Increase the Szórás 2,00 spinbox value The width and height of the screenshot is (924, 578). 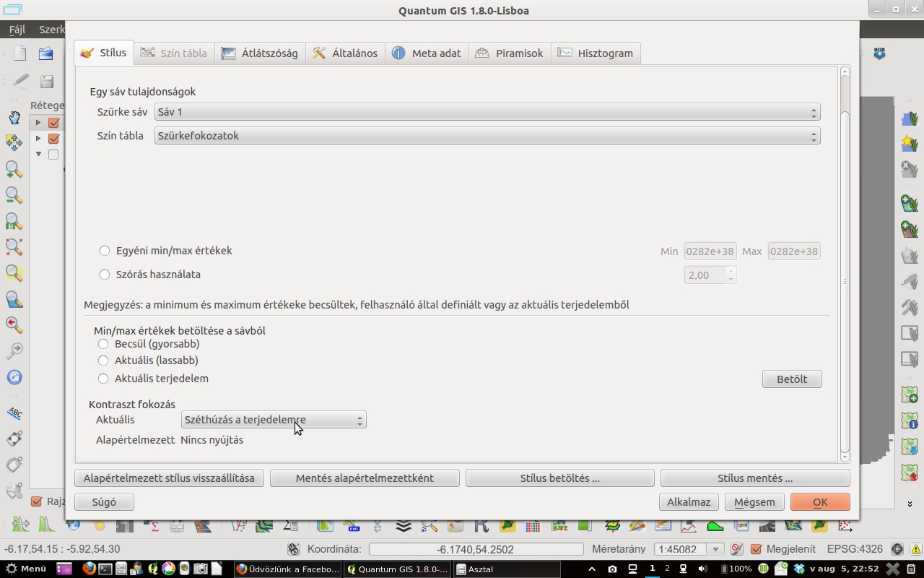731,271
